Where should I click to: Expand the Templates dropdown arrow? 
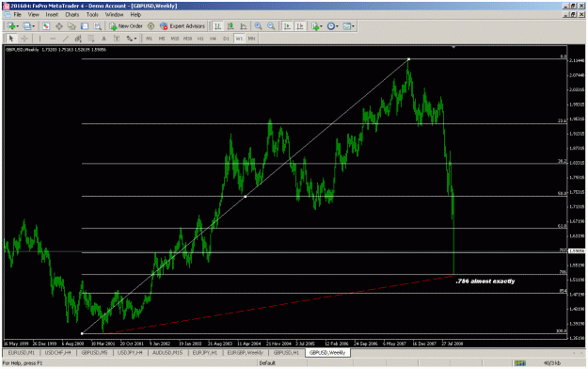pos(353,26)
